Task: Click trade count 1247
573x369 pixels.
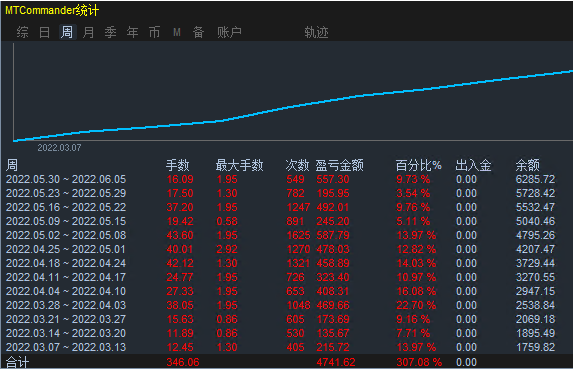Action: 298,207
